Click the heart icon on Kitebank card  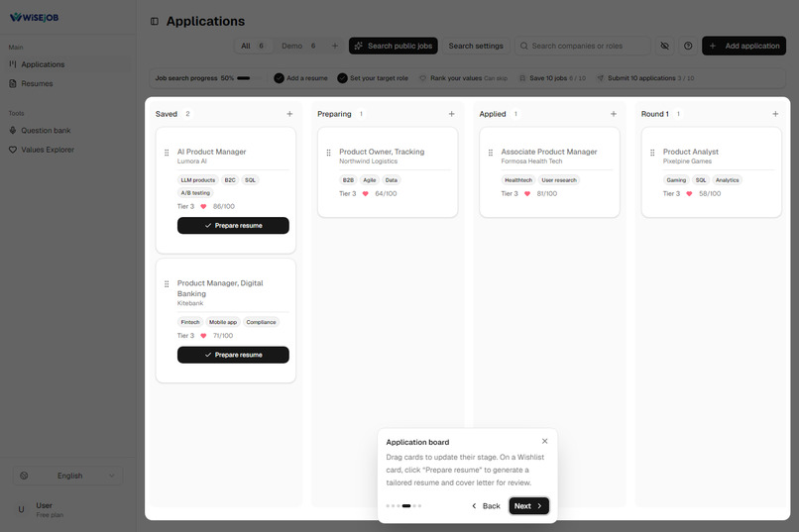tap(203, 336)
